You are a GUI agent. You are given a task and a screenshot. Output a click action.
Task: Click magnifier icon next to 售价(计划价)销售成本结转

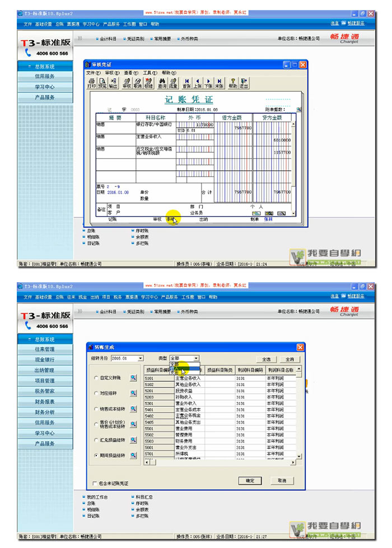pos(133,424)
